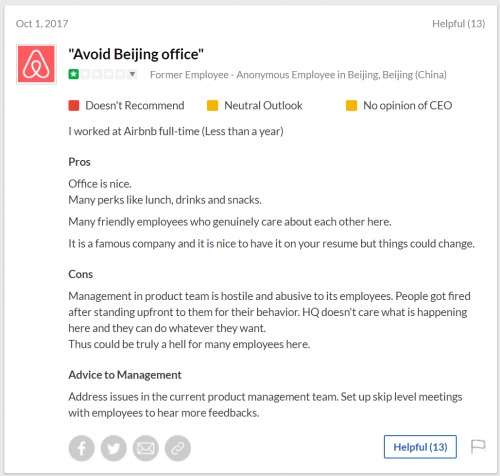Flag this review as inappropriate
Viewport: 500px width, 476px height.
click(x=478, y=447)
